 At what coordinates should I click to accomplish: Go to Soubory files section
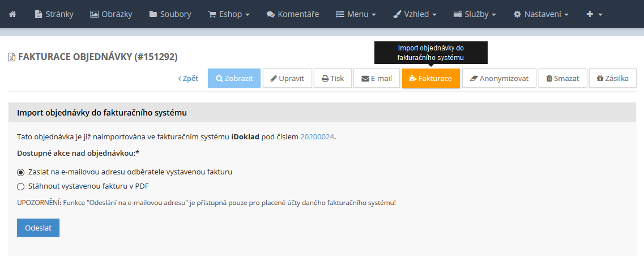coord(170,14)
